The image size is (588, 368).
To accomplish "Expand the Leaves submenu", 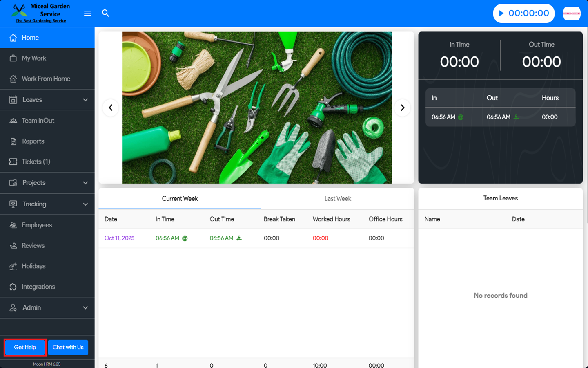I will 85,100.
